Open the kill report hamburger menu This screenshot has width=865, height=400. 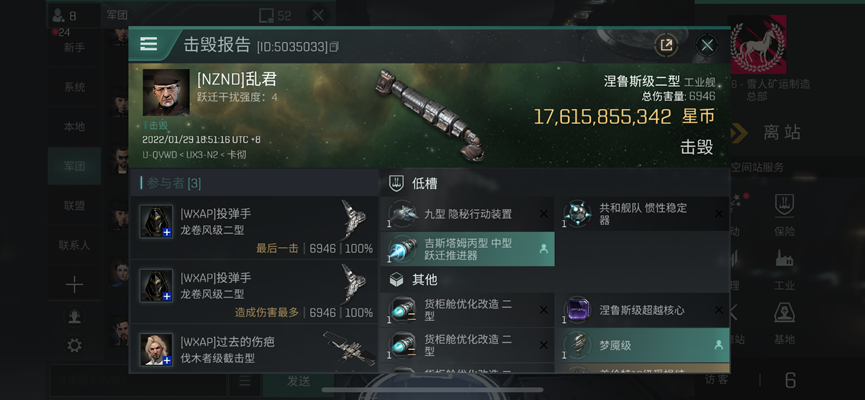pyautogui.click(x=149, y=44)
